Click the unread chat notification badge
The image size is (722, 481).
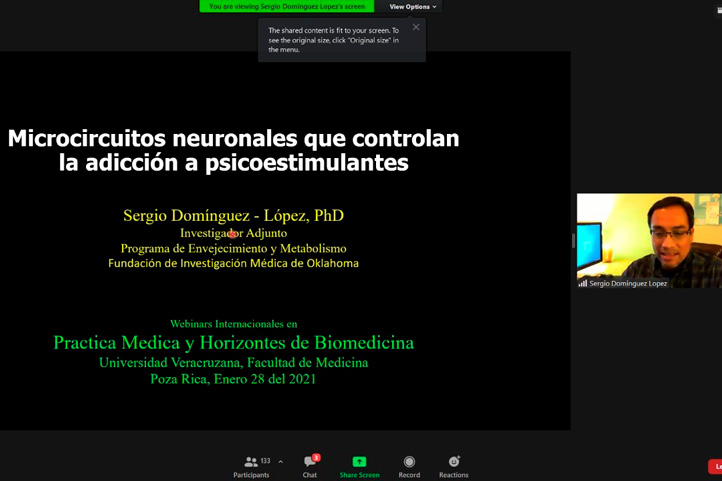[x=316, y=458]
